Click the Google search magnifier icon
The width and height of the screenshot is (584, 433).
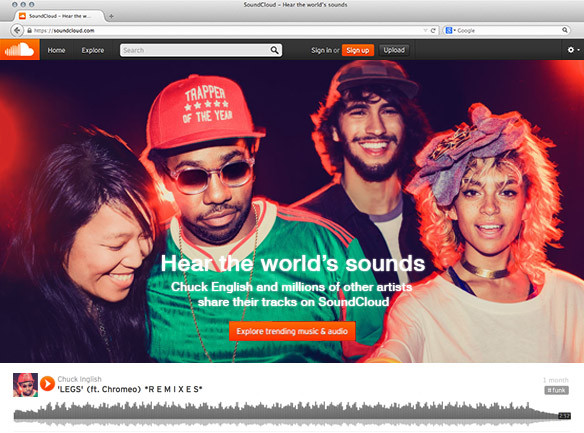tap(565, 30)
